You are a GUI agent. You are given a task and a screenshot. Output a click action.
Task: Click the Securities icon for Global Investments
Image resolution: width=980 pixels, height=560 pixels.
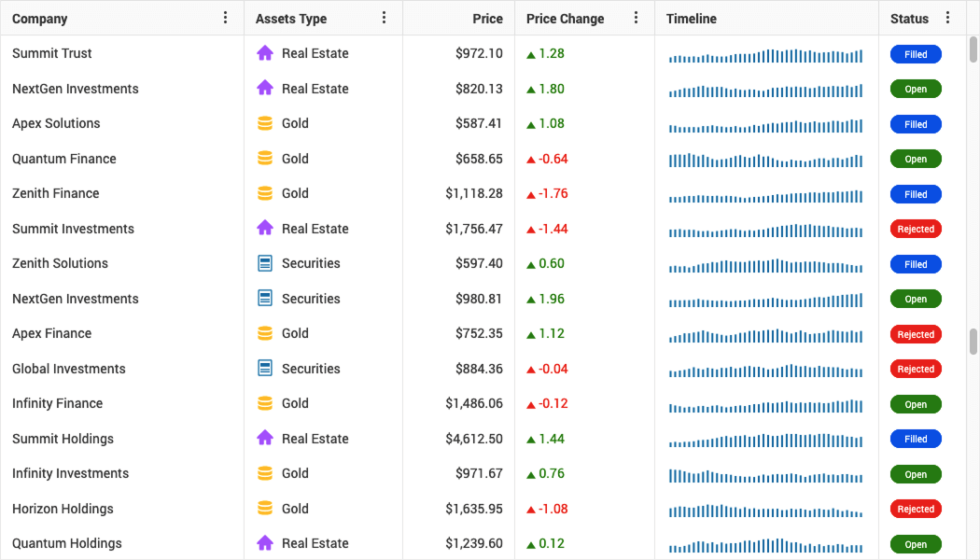coord(264,369)
